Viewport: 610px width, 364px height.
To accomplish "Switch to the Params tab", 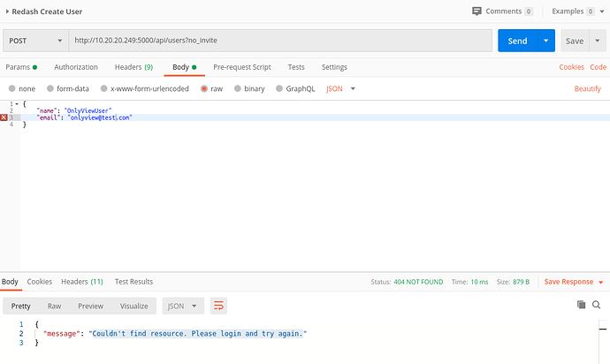I will tap(21, 67).
